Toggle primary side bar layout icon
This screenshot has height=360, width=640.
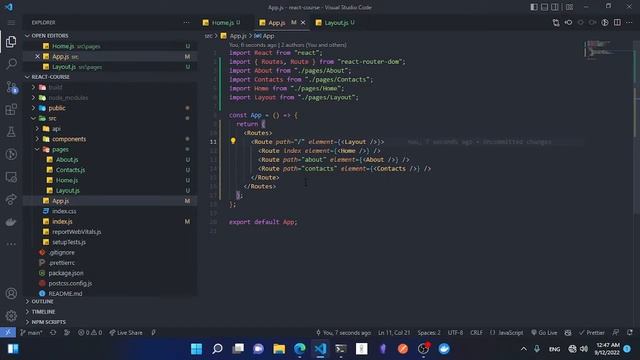click(534, 7)
